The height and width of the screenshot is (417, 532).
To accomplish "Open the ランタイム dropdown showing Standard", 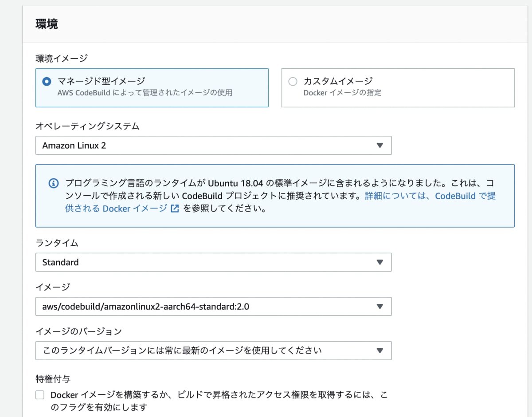I will tap(213, 262).
